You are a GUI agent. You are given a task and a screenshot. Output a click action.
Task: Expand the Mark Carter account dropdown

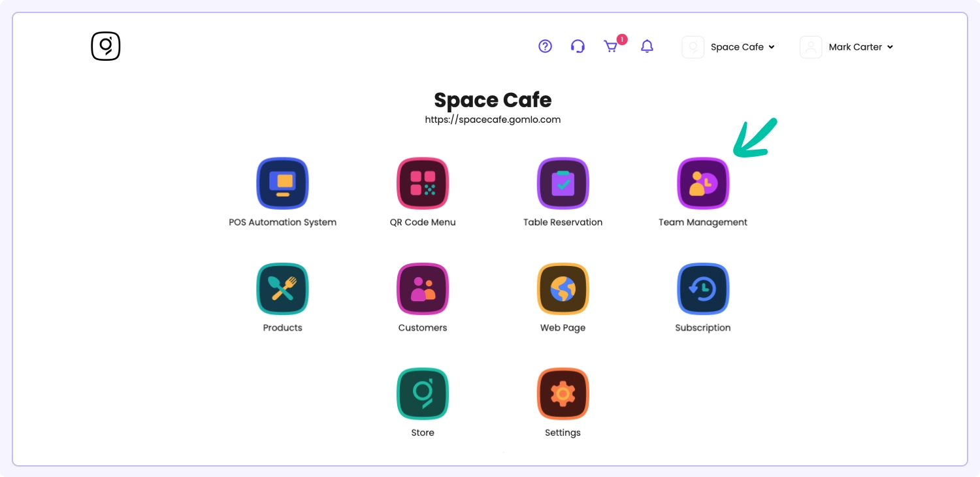(x=860, y=47)
